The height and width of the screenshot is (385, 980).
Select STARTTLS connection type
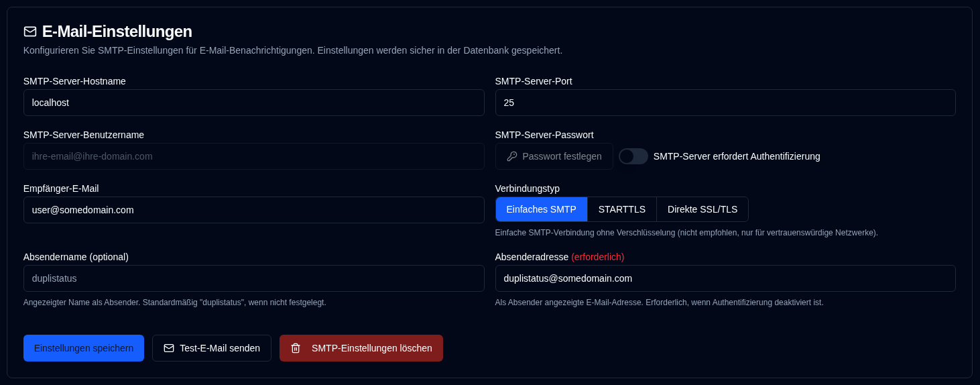click(x=622, y=209)
